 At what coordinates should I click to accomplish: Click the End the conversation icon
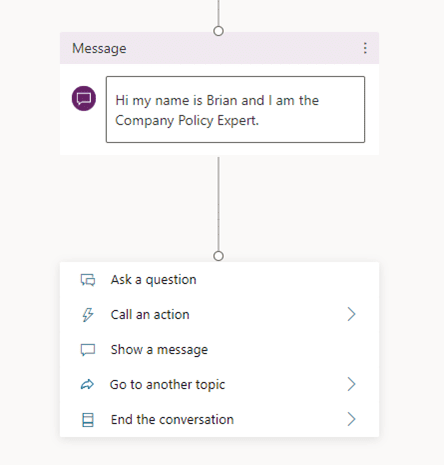click(88, 420)
